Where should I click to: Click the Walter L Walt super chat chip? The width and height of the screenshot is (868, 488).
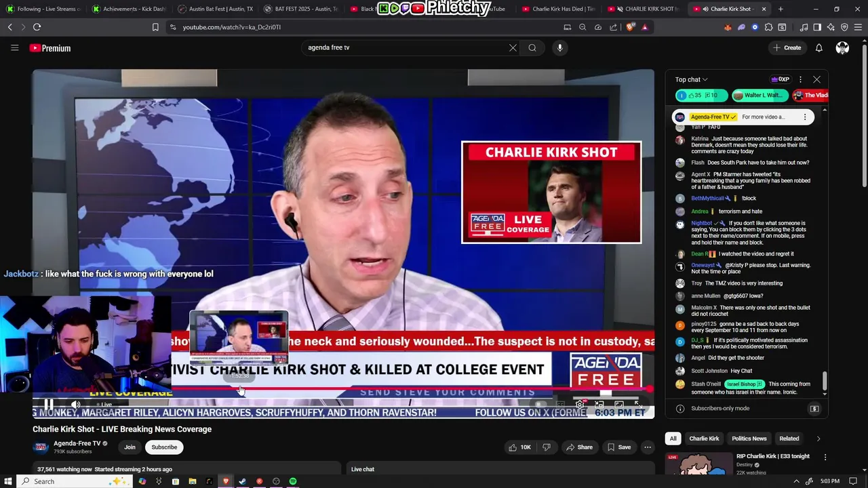759,96
